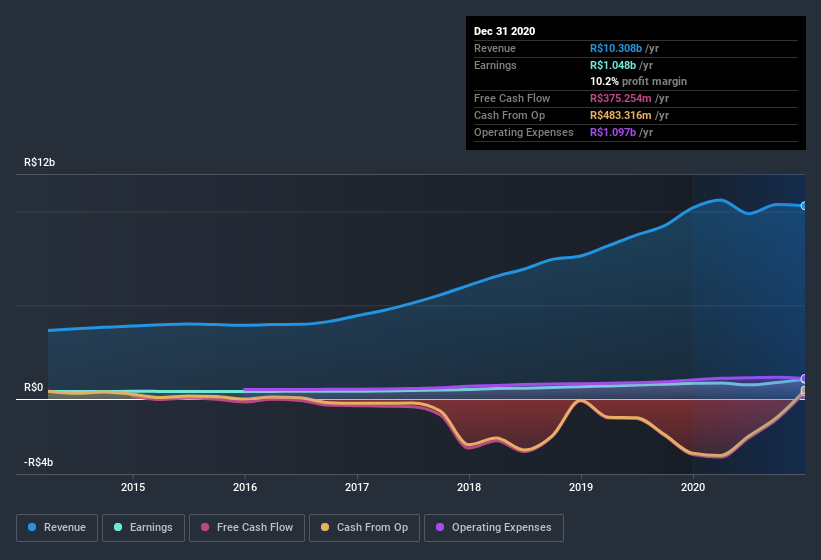Screen dimensions: 821x560
Task: Click the R$12b y-axis label
Action: click(39, 162)
